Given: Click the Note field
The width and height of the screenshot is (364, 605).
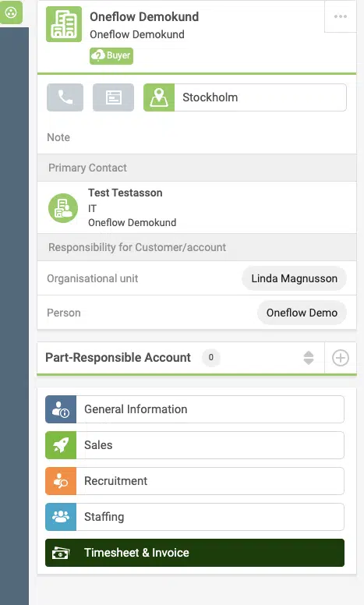Looking at the screenshot, I should click(196, 137).
